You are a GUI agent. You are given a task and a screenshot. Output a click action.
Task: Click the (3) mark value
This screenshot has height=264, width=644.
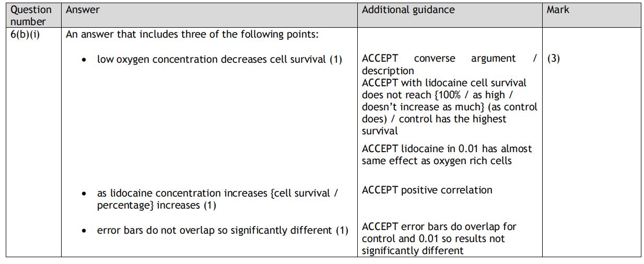tap(553, 59)
